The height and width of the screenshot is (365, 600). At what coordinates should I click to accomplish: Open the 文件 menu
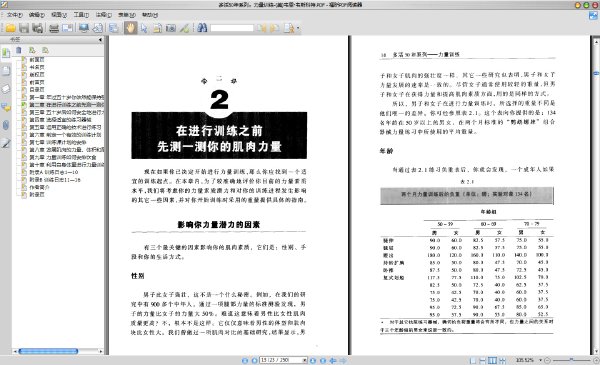click(x=15, y=15)
